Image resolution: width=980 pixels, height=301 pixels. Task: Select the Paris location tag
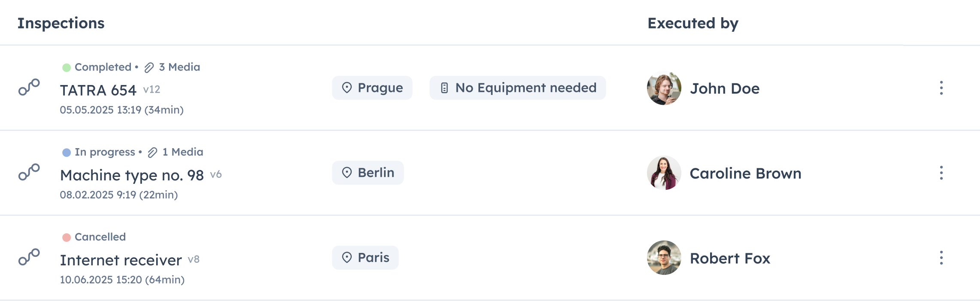[365, 258]
